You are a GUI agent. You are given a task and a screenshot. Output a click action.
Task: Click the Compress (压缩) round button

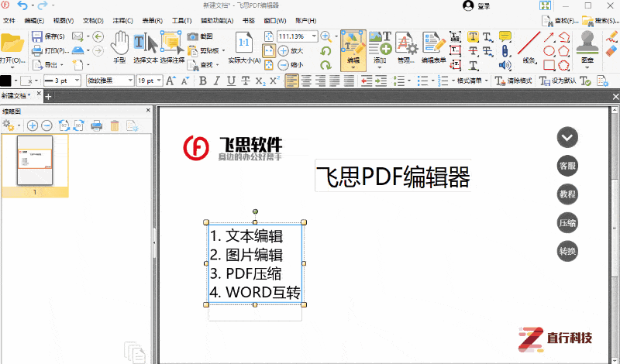pos(567,223)
